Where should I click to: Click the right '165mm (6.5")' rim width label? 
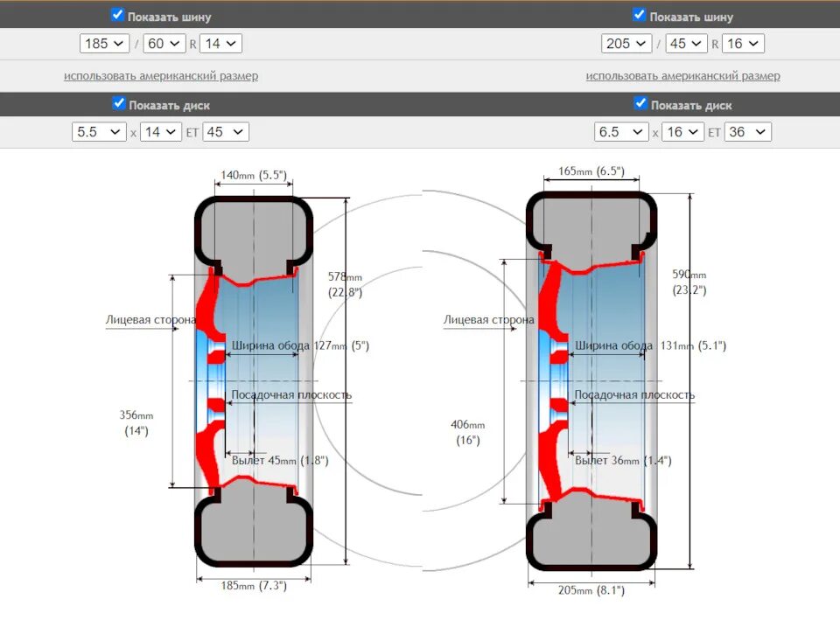[x=591, y=171]
